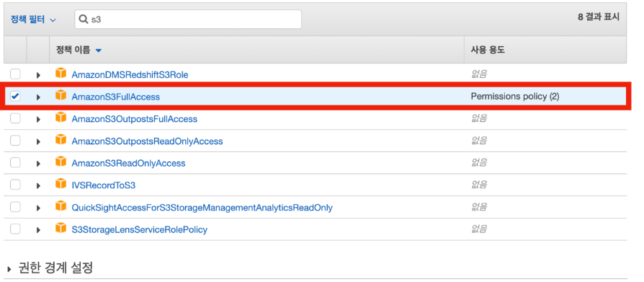The height and width of the screenshot is (282, 644).
Task: Select the AmazonS3OutpostsFullAccess checkbox
Action: point(15,119)
